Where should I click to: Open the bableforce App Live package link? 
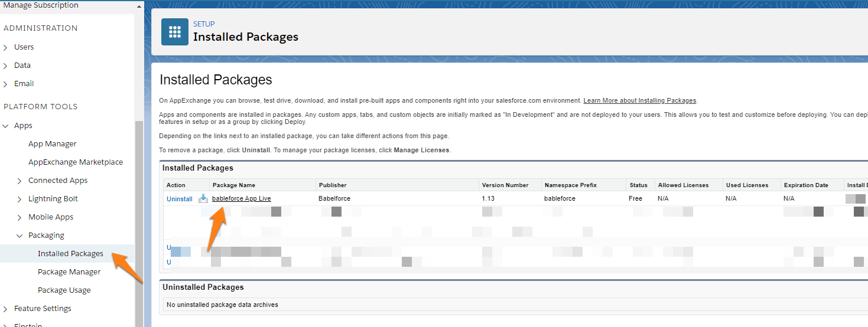click(x=241, y=198)
